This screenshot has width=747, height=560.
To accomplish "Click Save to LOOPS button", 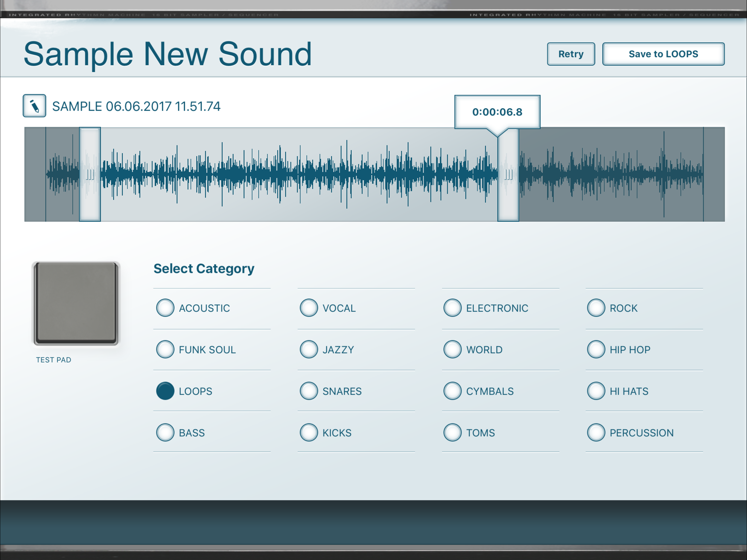I will tap(663, 54).
